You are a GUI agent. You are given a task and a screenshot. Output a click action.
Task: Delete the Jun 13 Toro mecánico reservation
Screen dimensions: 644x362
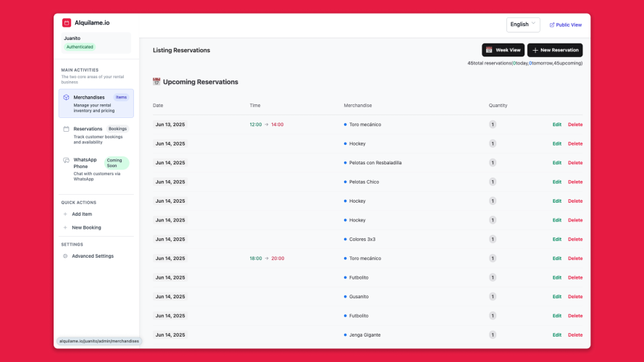(x=575, y=125)
